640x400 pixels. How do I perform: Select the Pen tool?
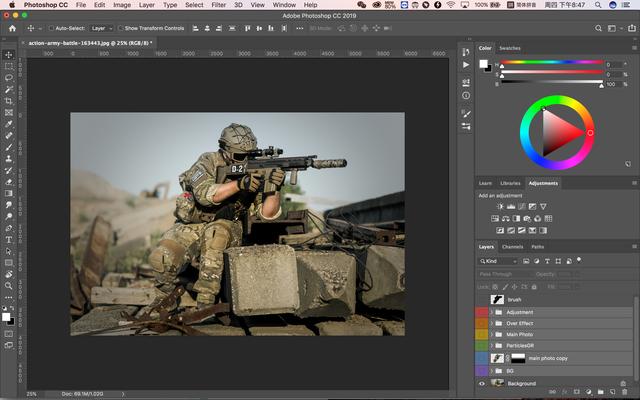pos(9,228)
